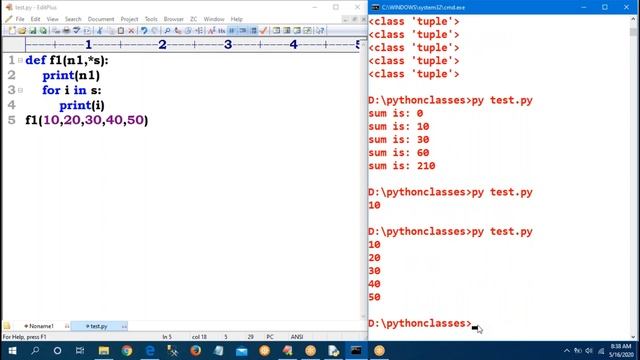Screen dimensions: 640x360
Task: Click the Hex viewer toolbar icon
Action: click(x=222, y=31)
